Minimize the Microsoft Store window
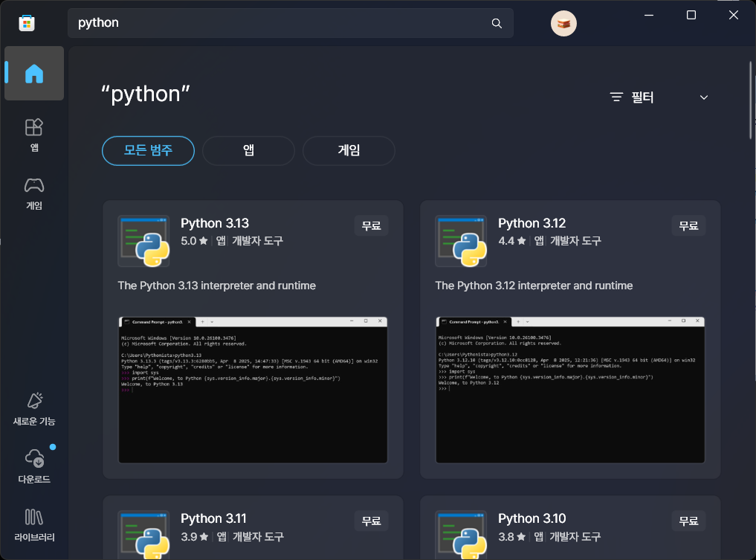The width and height of the screenshot is (756, 560). click(649, 15)
